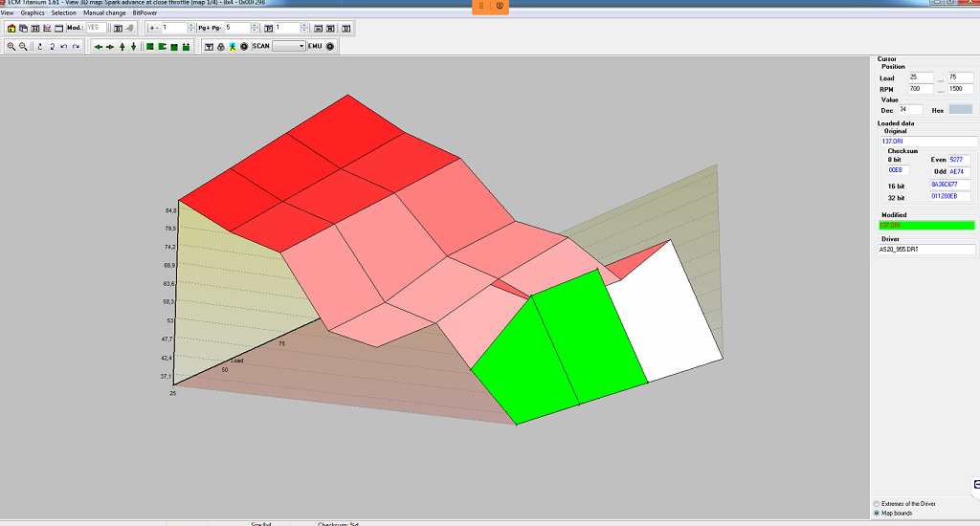
Task: Click the blue undo arrow
Action: (x=64, y=46)
